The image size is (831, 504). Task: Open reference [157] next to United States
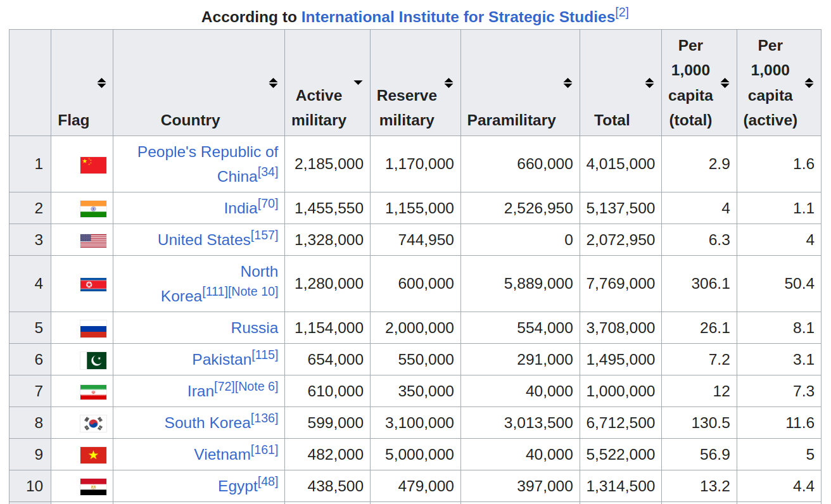click(x=264, y=235)
